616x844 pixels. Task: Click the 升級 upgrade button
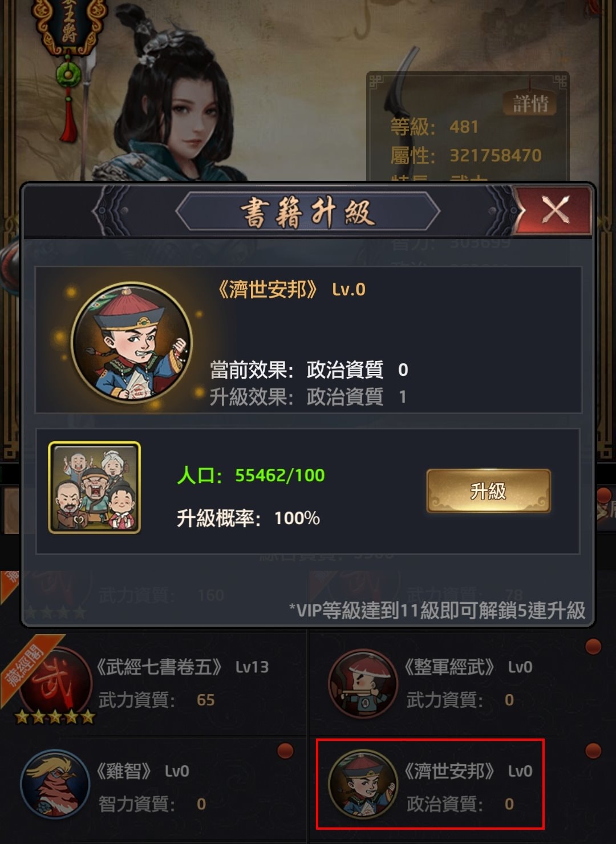(x=488, y=491)
